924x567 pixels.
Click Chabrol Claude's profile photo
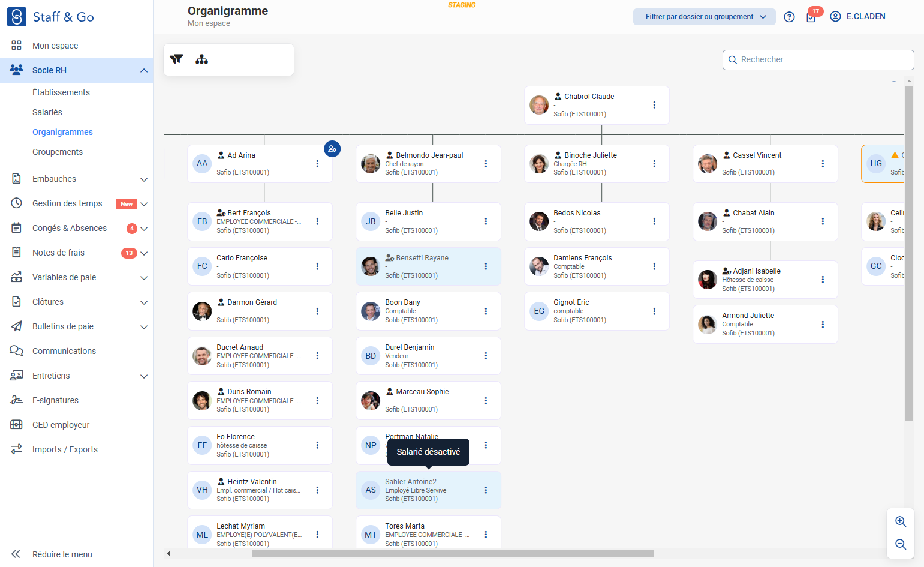(x=539, y=105)
